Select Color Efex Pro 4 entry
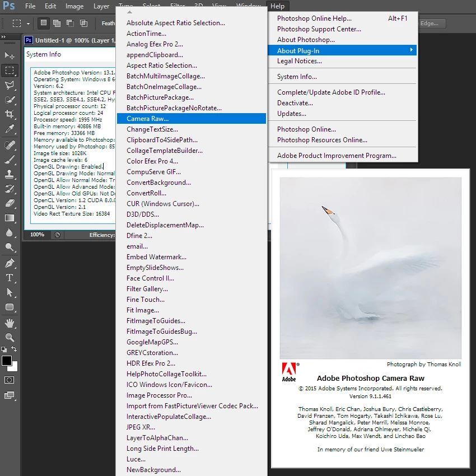 192,161
